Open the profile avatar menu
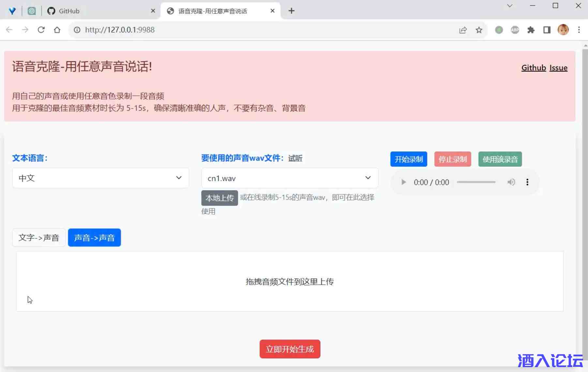 tap(563, 30)
